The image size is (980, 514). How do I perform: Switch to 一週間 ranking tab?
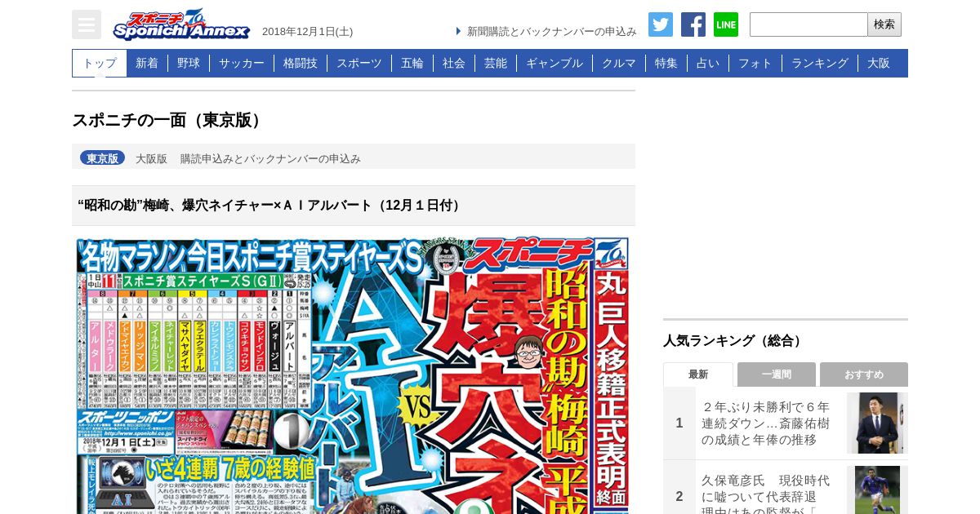click(777, 374)
